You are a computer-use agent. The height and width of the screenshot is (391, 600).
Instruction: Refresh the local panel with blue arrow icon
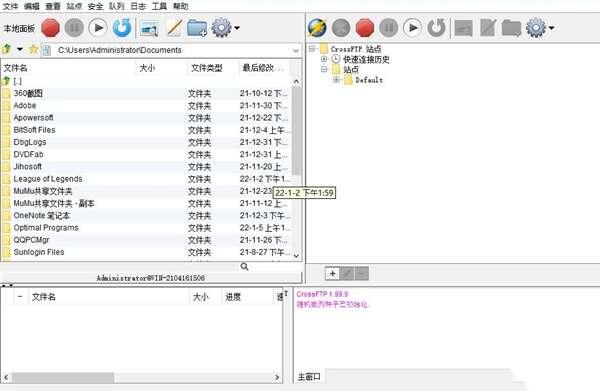click(x=122, y=28)
